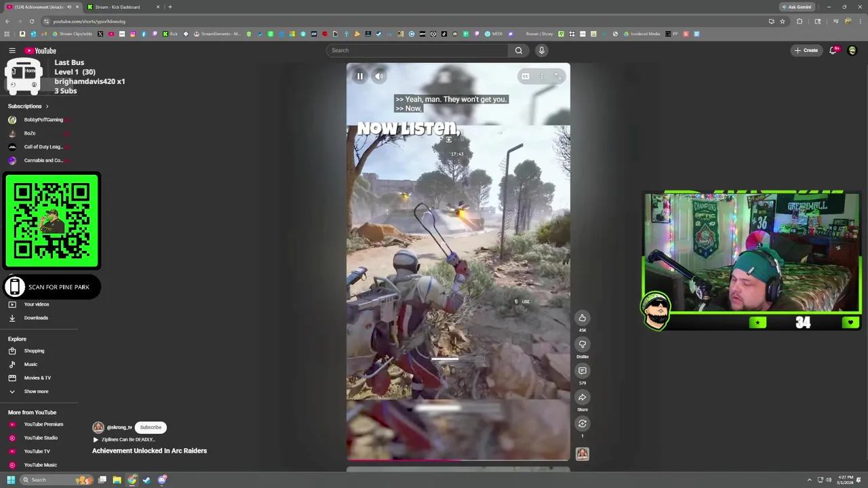868x488 pixels.
Task: Open StreamElements bookmark
Action: click(216, 34)
